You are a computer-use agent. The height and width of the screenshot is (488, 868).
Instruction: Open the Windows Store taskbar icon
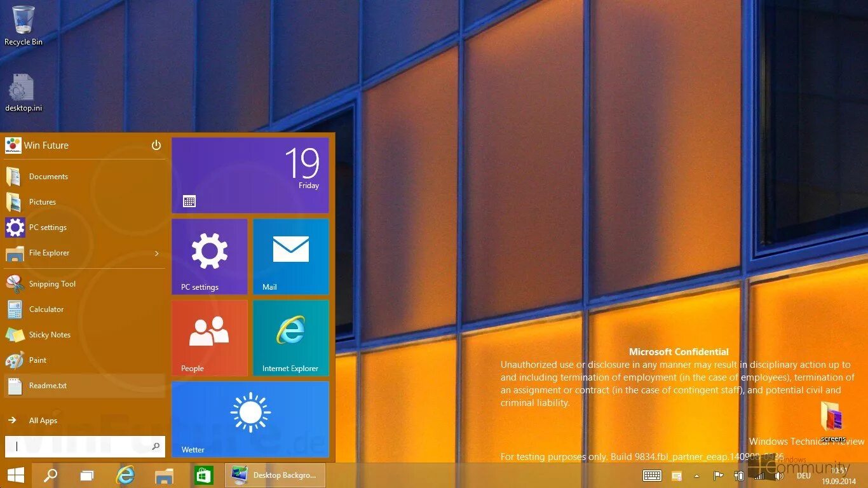203,475
